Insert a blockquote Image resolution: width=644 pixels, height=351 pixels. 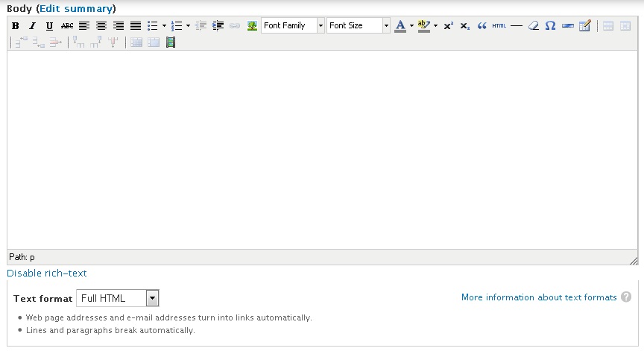pyautogui.click(x=482, y=26)
